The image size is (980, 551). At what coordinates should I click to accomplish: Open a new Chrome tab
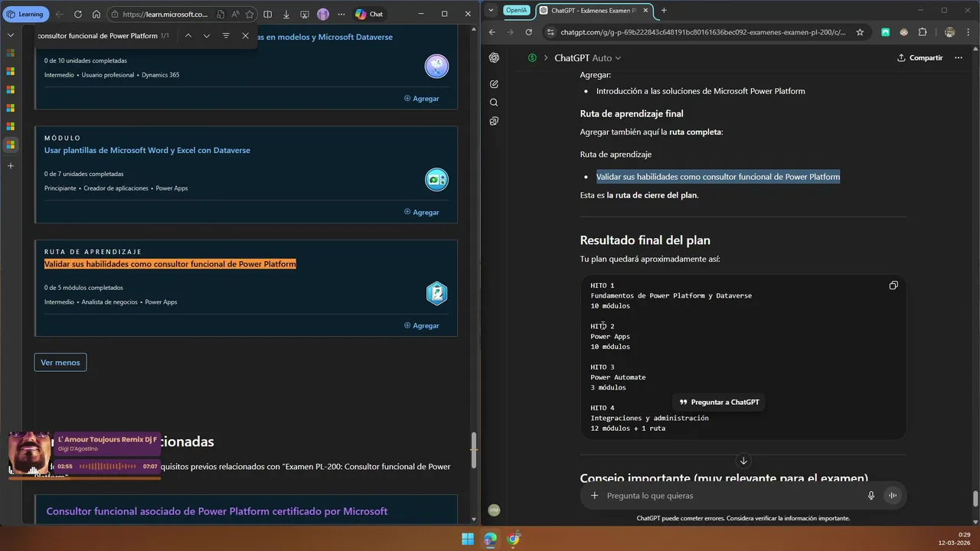(x=664, y=10)
